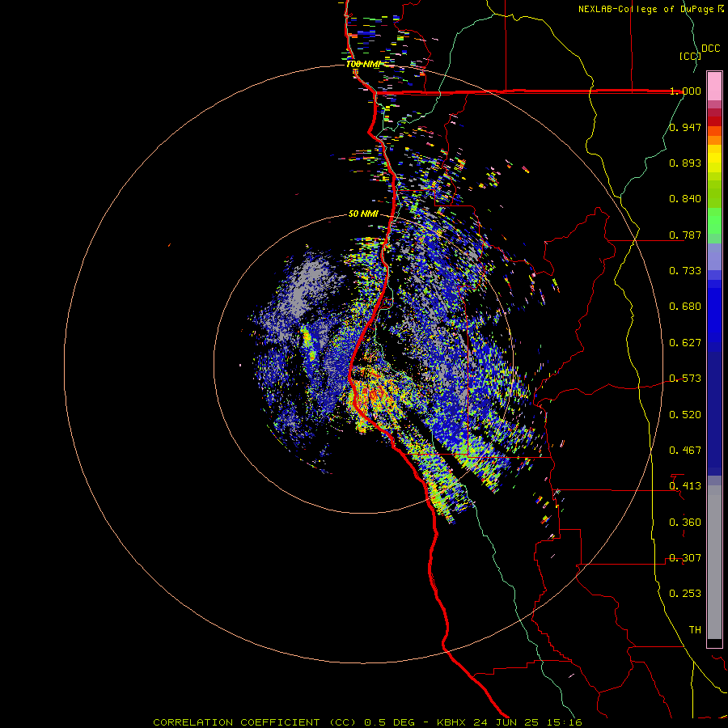
Task: Pick the black bottom color bar segment
Action: 714,642
